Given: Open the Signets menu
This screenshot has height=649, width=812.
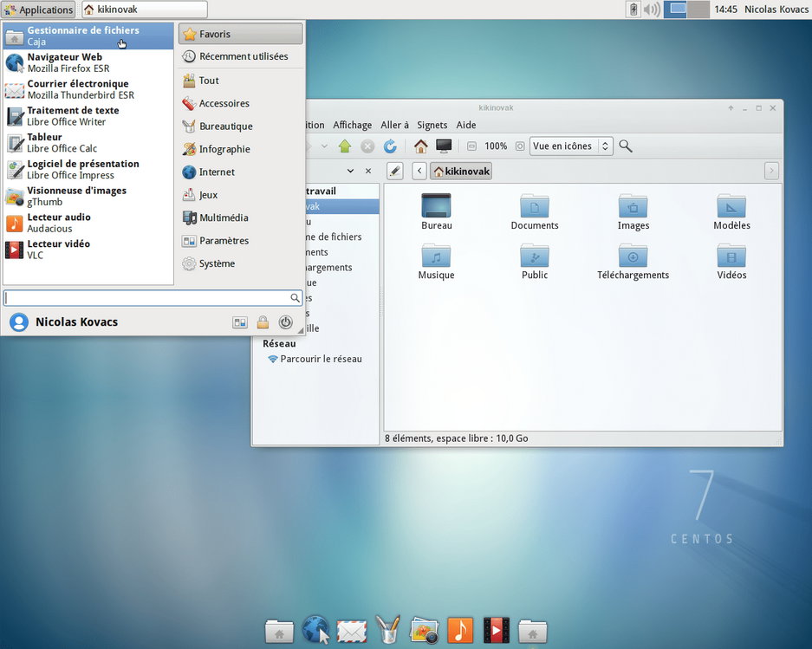Looking at the screenshot, I should pyautogui.click(x=432, y=125).
